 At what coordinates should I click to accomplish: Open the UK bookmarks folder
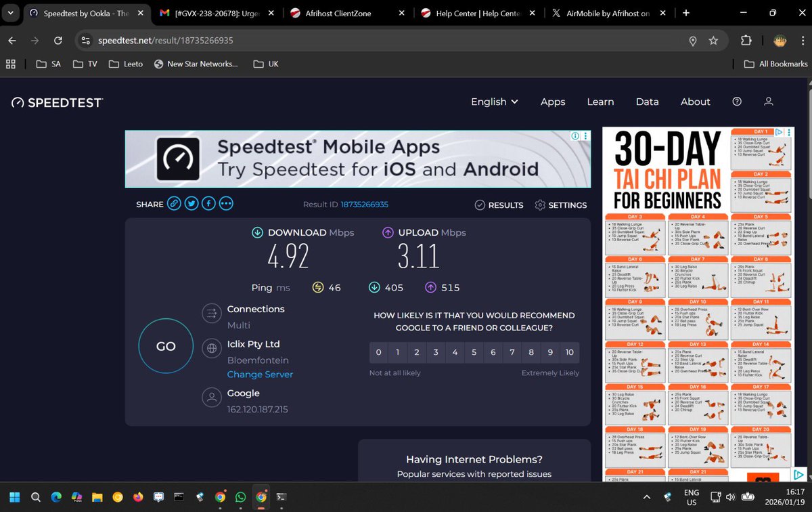266,64
